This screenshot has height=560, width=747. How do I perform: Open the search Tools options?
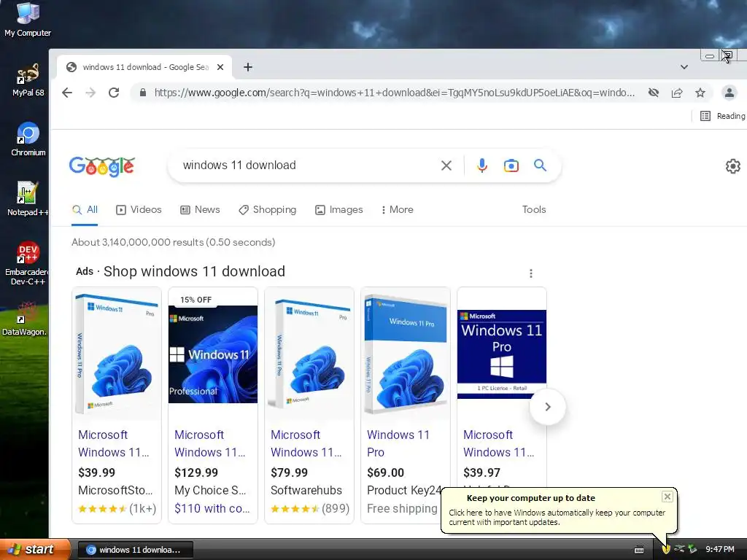tap(533, 209)
